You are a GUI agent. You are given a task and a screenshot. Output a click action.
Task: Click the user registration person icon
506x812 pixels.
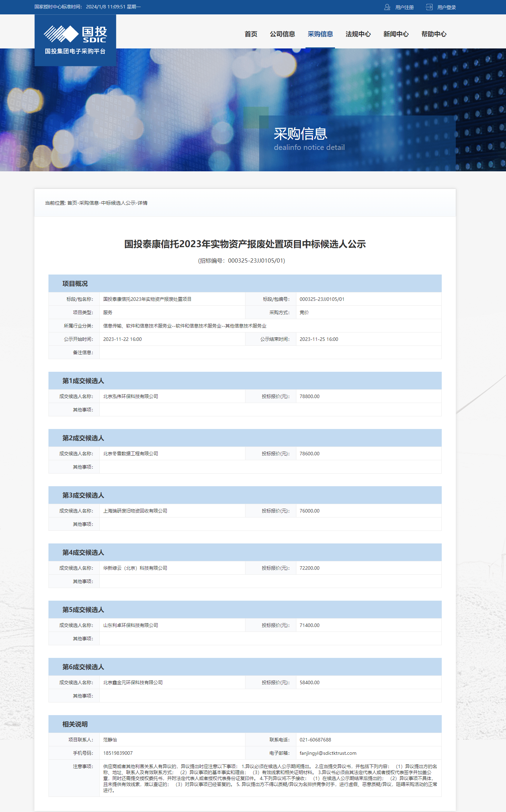387,7
